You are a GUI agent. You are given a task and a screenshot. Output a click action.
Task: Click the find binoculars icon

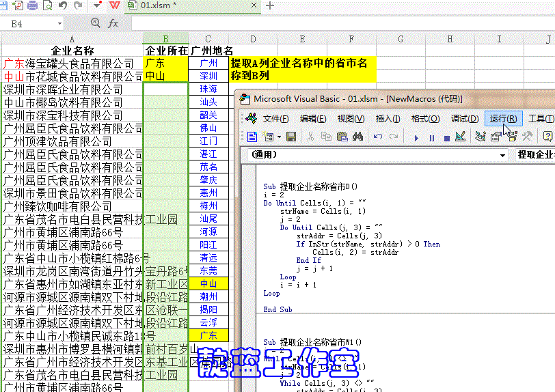[x=358, y=137]
